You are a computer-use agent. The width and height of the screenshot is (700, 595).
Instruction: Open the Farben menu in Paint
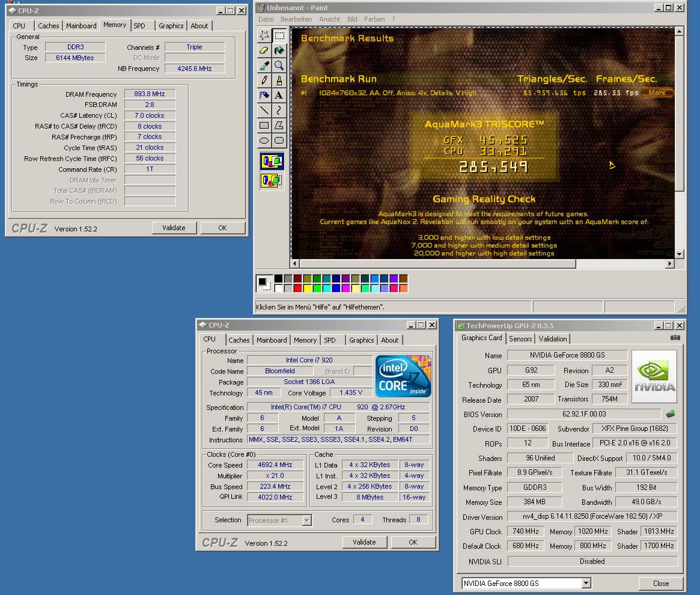point(374,19)
